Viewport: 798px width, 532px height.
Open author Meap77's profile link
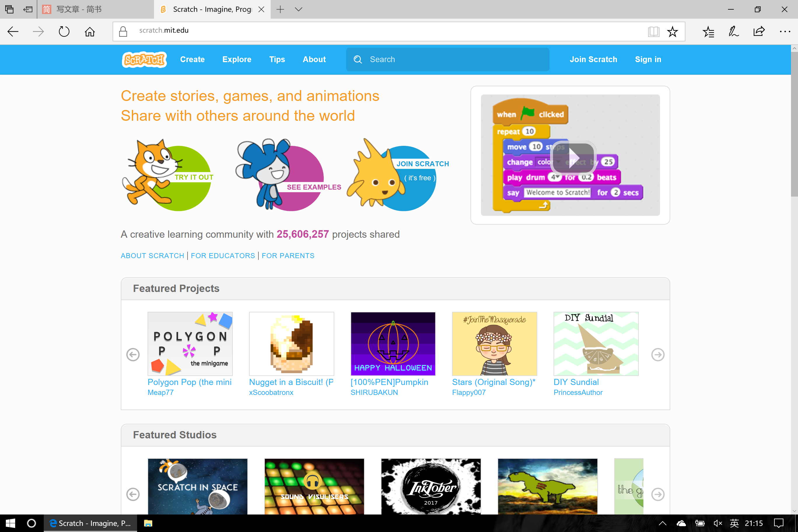tap(160, 393)
